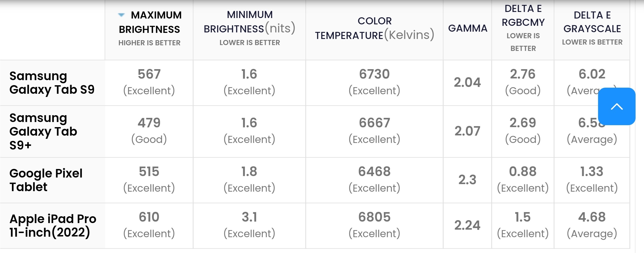Select the 610 iPad brightness cell
The height and width of the screenshot is (253, 644).
[149, 225]
